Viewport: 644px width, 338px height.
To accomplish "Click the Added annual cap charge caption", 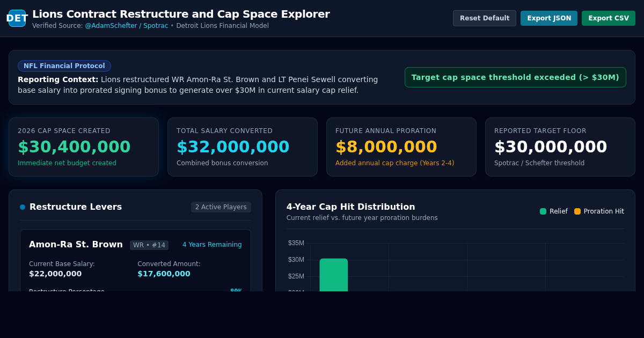I will 395,163.
